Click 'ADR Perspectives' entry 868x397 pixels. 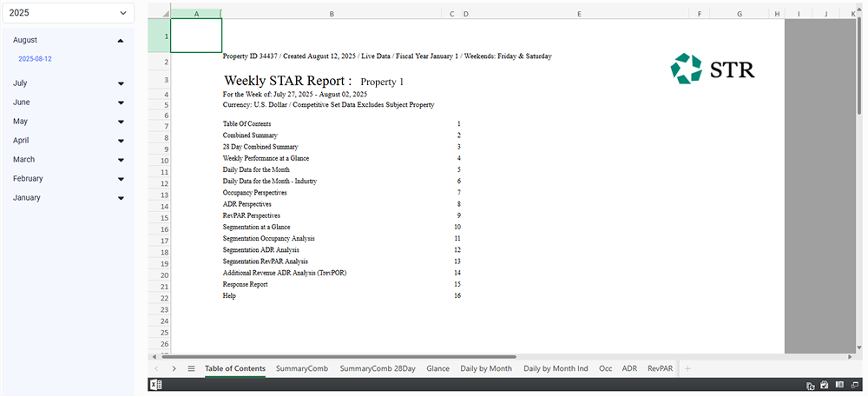tap(247, 204)
